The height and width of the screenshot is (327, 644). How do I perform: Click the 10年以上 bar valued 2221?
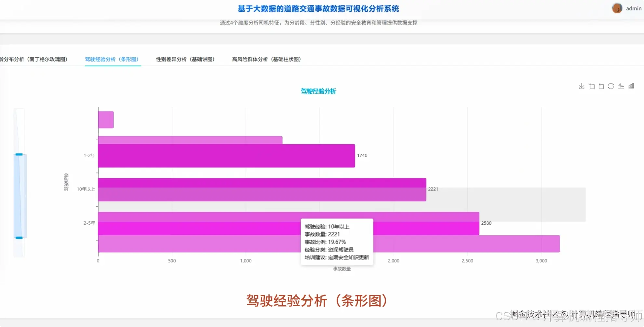point(262,190)
